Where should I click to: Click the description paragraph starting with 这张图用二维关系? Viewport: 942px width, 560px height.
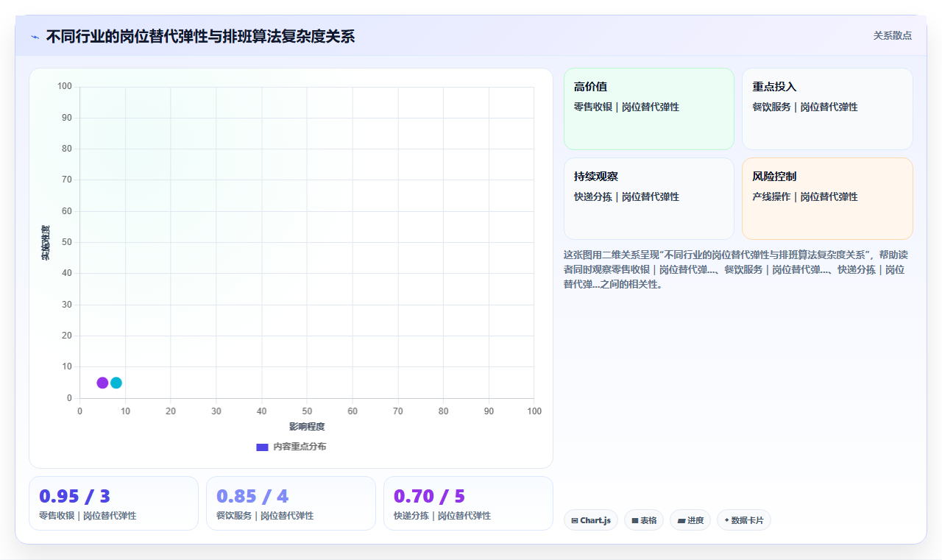(x=737, y=269)
